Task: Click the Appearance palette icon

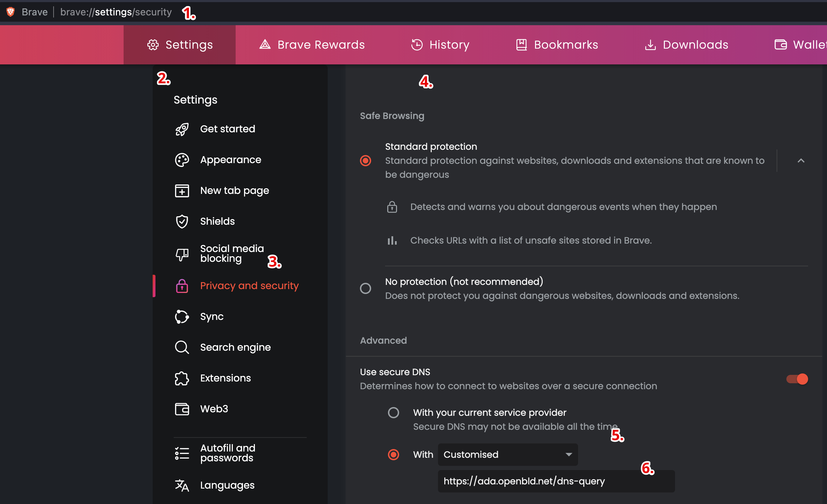Action: [x=182, y=160]
